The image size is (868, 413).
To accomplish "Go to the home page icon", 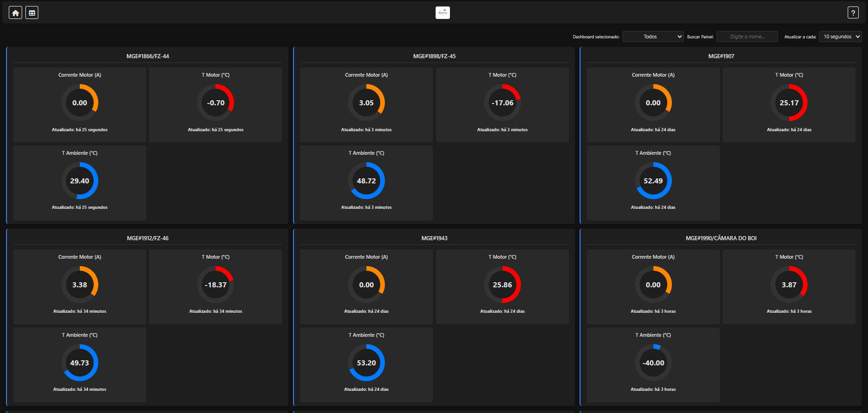I will point(16,12).
